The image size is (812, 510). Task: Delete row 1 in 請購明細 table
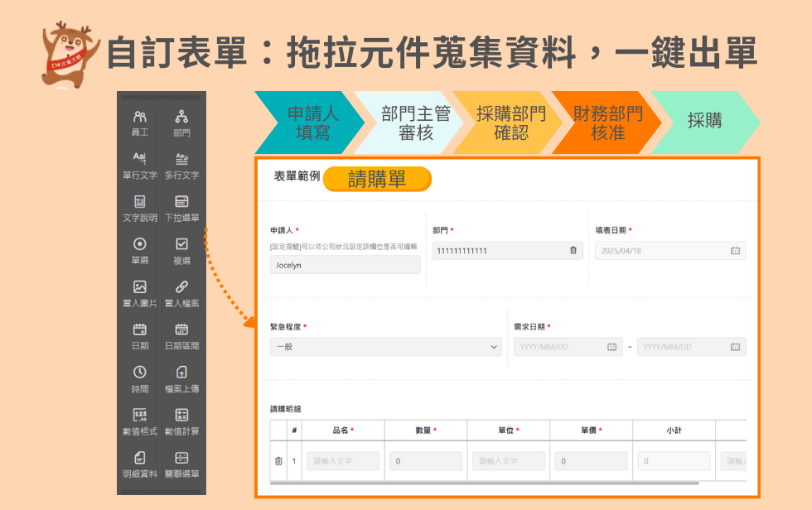click(x=278, y=461)
